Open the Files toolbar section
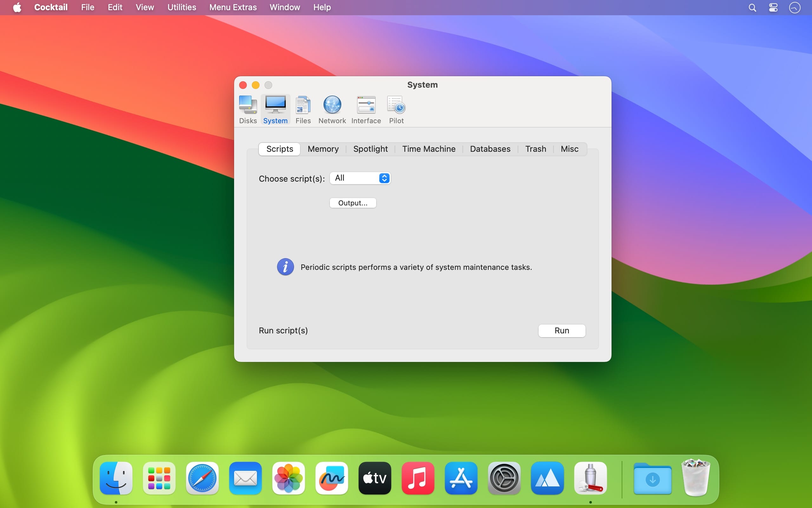This screenshot has width=812, height=508. tap(303, 110)
